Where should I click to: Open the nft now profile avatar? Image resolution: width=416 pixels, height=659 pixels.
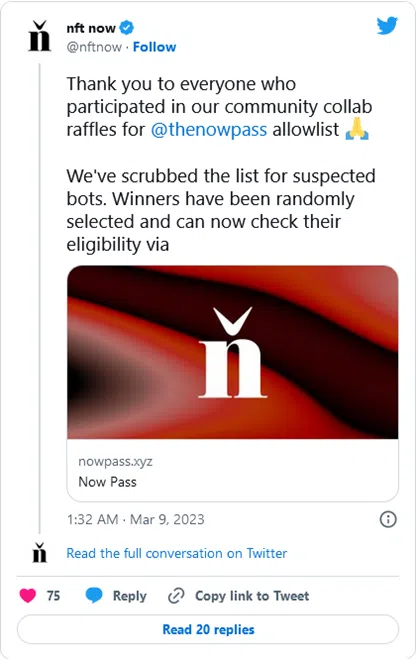[39, 37]
